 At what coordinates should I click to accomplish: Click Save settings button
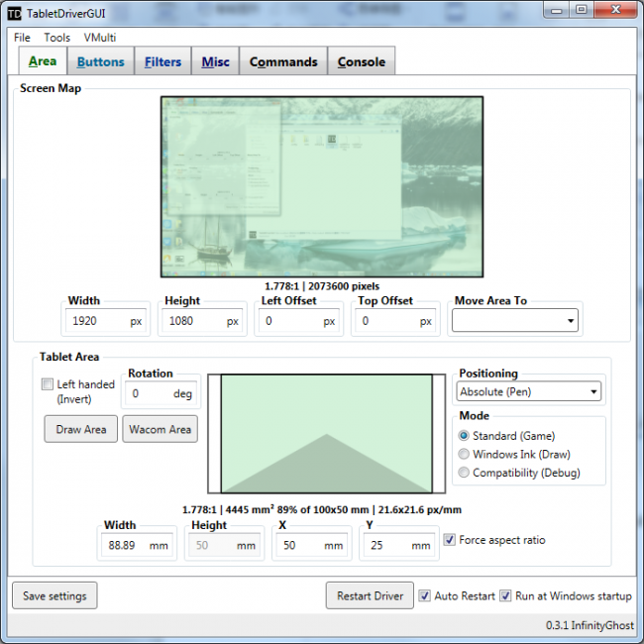pos(54,595)
